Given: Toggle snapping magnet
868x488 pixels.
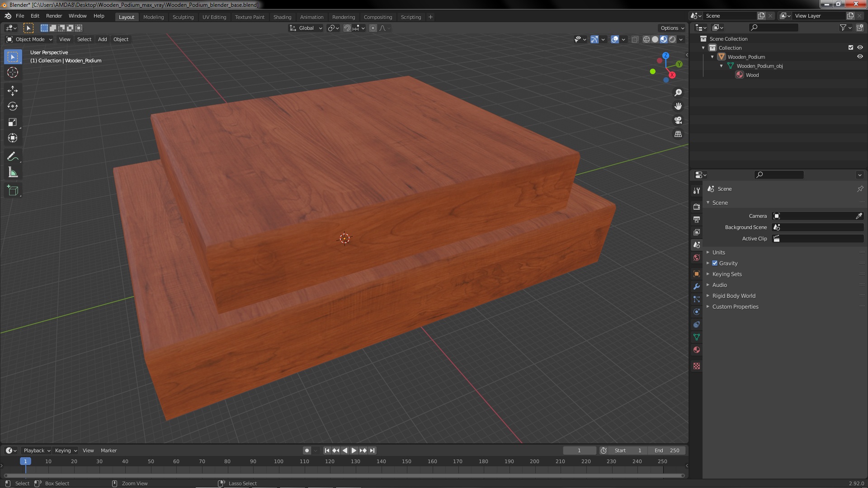Looking at the screenshot, I should pos(347,28).
